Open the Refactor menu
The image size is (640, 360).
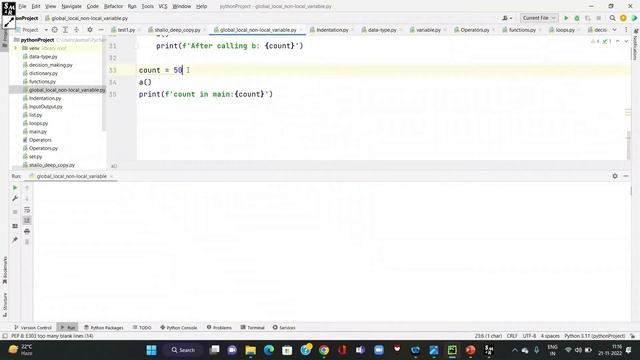pos(113,6)
